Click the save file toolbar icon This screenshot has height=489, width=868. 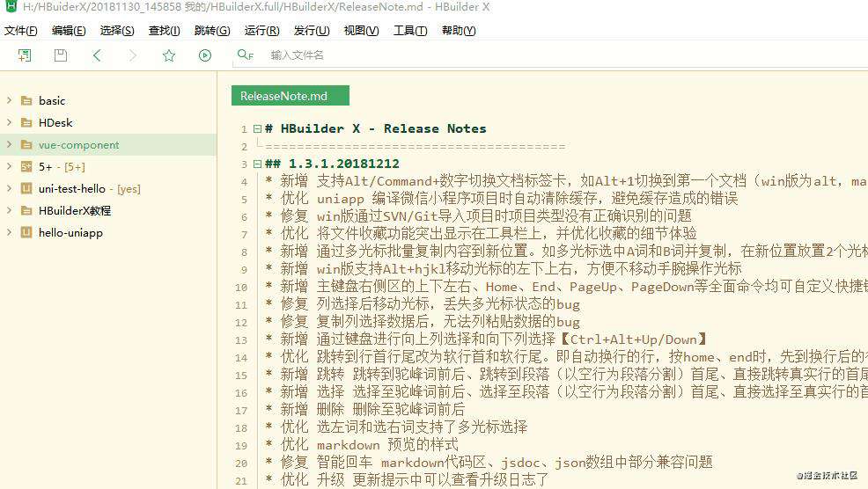pyautogui.click(x=61, y=55)
